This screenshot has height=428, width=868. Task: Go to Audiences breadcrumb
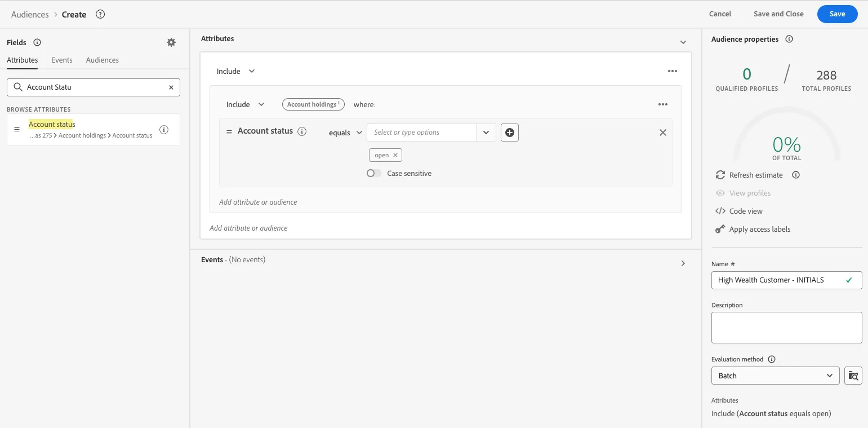(30, 15)
